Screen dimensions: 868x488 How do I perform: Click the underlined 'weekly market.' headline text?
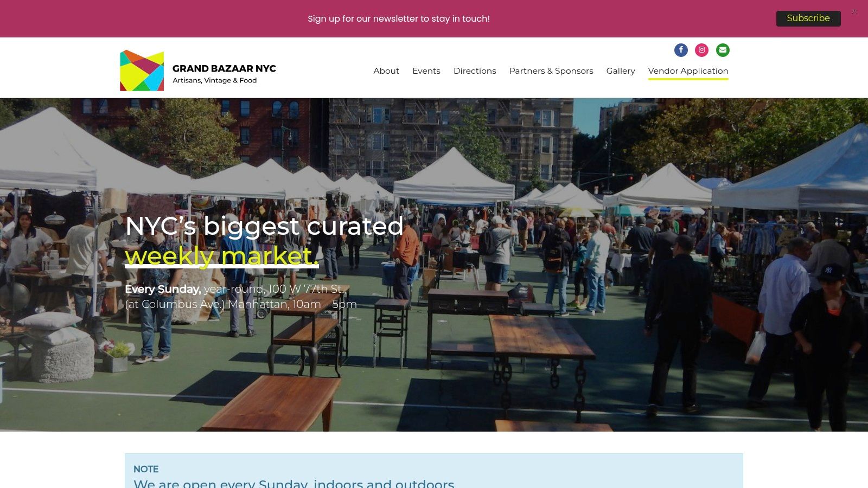click(x=221, y=255)
